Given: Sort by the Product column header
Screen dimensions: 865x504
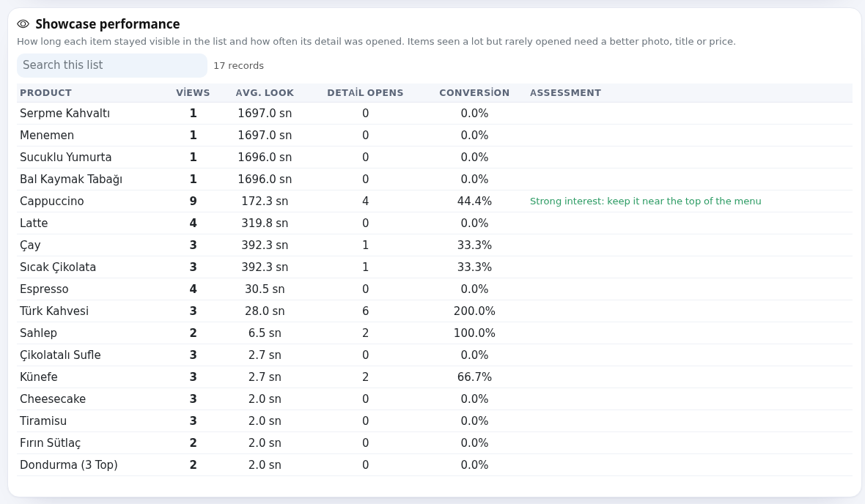Looking at the screenshot, I should coord(45,92).
